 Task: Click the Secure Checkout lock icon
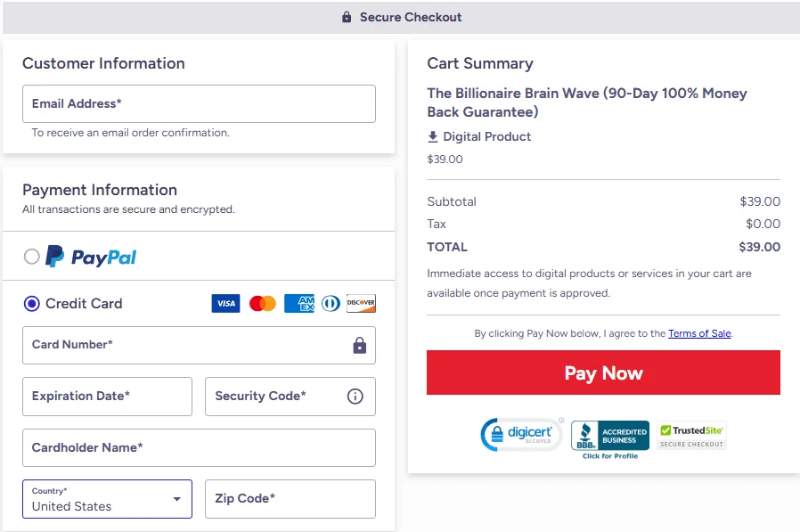[346, 17]
